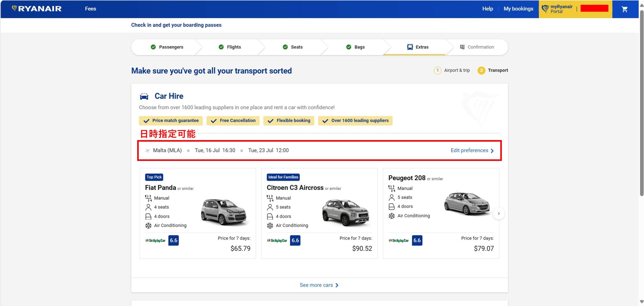Click the $90.52 price
The width and height of the screenshot is (644, 306).
(x=362, y=249)
